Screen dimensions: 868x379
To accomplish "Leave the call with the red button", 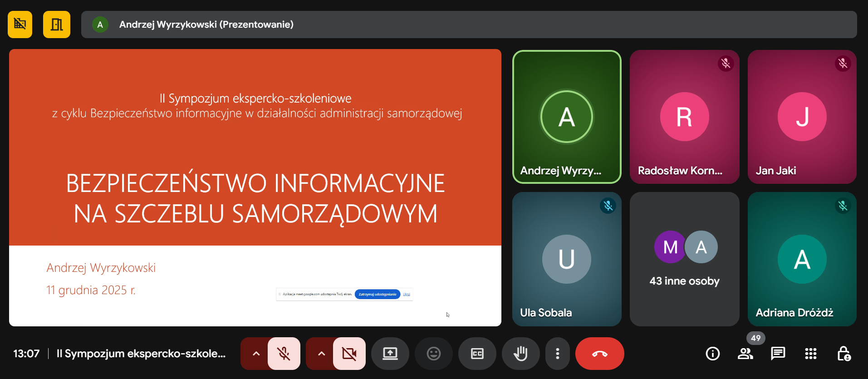I will [599, 354].
